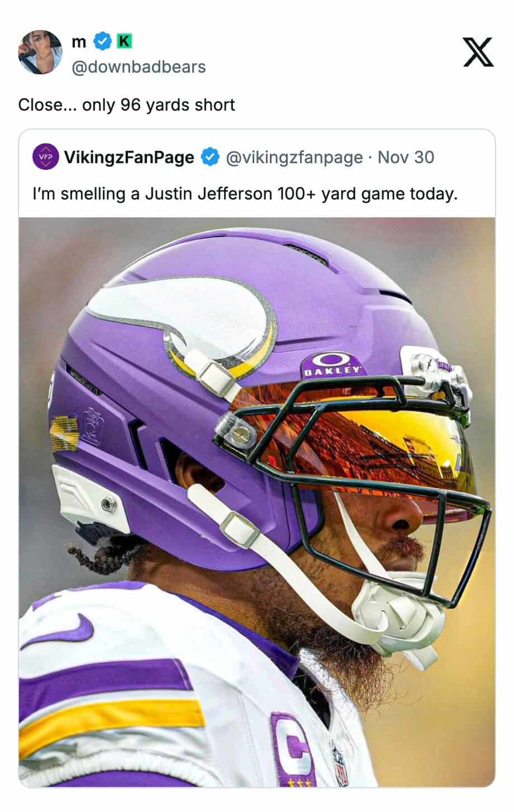This screenshot has width=514, height=812.
Task: Open the @downbadbears handle link
Action: (139, 67)
